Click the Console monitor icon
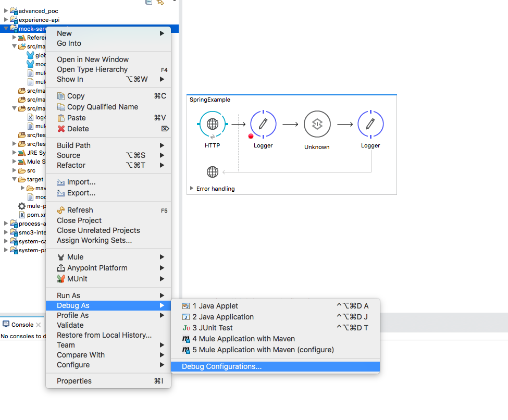The height and width of the screenshot is (420, 508). [x=6, y=324]
